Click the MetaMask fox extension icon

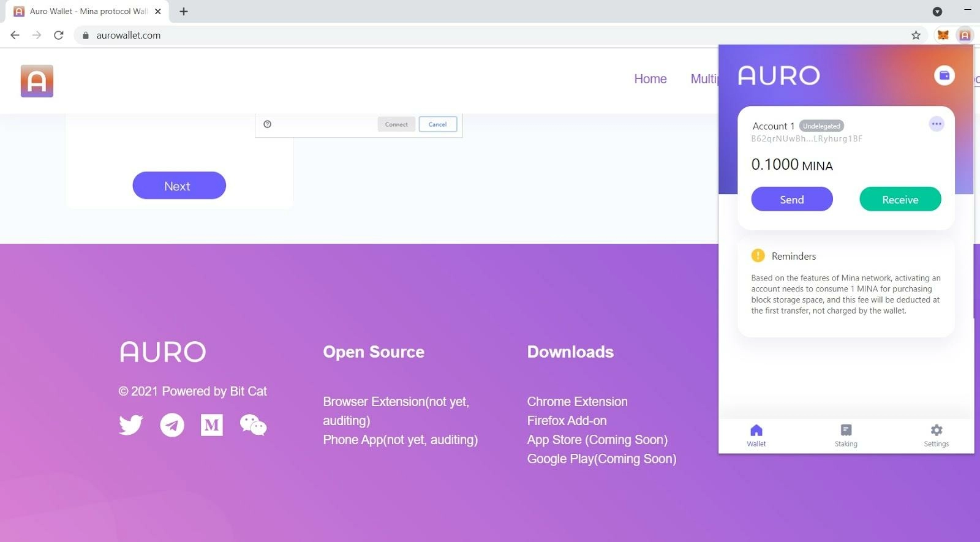pos(943,35)
